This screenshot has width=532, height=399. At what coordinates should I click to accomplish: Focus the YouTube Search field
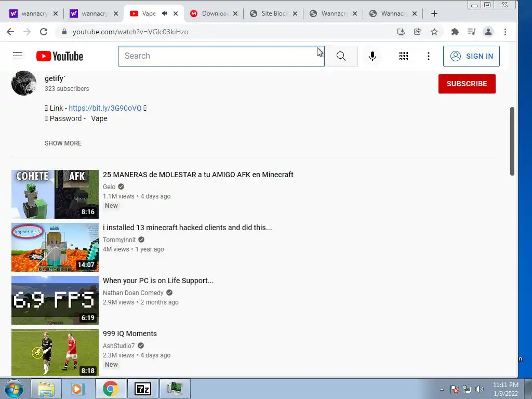tap(221, 56)
